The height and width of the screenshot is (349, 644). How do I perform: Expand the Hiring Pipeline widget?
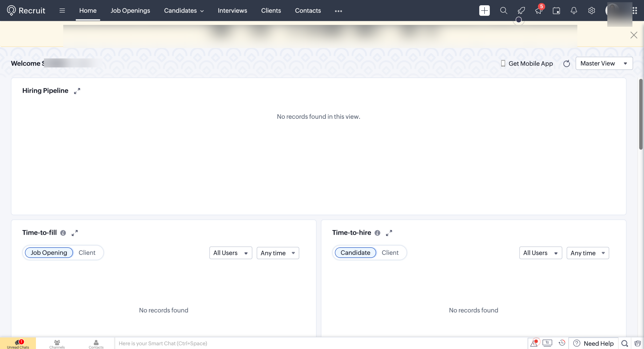pyautogui.click(x=77, y=91)
